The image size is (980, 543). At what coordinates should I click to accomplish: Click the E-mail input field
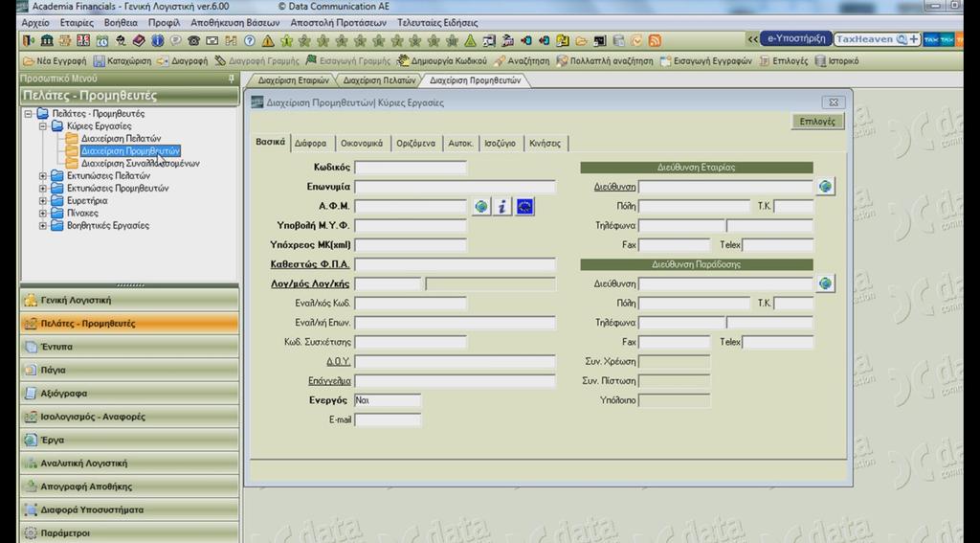click(388, 419)
